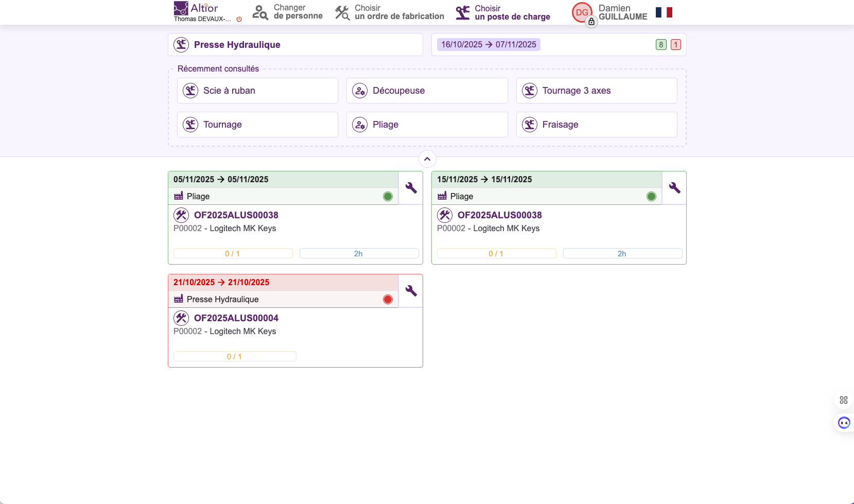
Task: Click tools icon beside OF2025ALUS00038 on 05/11 card
Action: point(181,215)
